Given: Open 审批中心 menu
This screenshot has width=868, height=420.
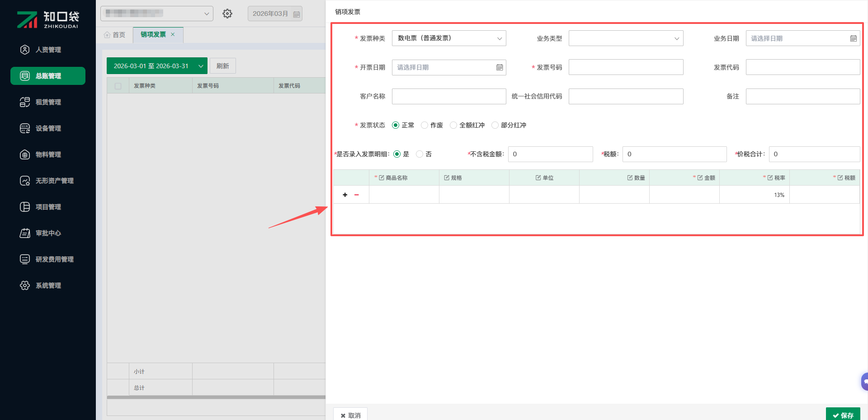Looking at the screenshot, I should (48, 233).
